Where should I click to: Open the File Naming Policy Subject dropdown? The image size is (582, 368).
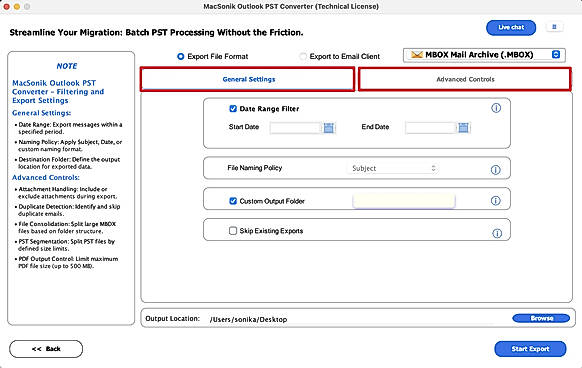(393, 168)
